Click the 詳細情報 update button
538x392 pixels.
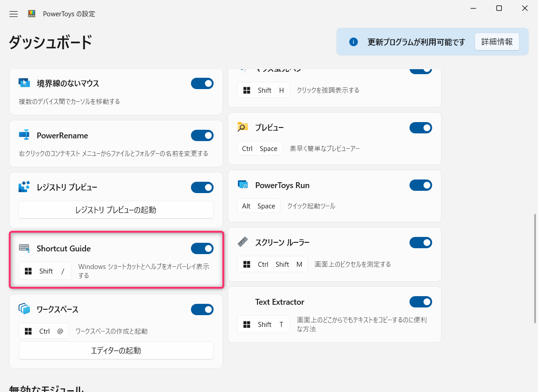[497, 42]
